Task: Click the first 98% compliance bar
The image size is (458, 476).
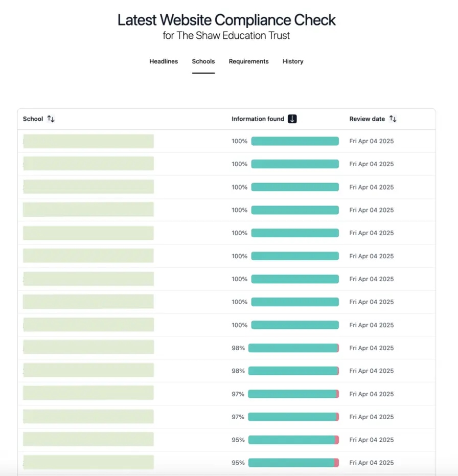Action: coord(293,348)
